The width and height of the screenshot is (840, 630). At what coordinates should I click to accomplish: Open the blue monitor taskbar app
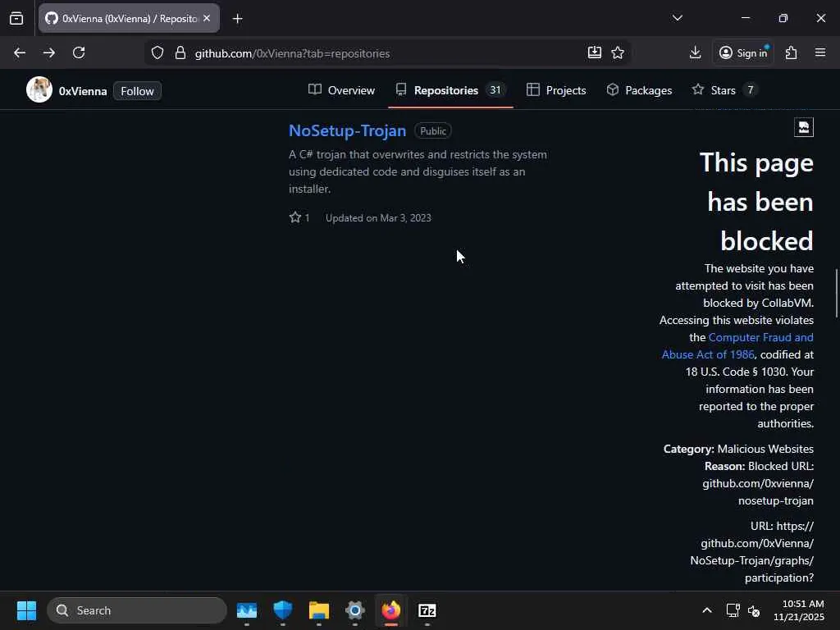pos(247,610)
